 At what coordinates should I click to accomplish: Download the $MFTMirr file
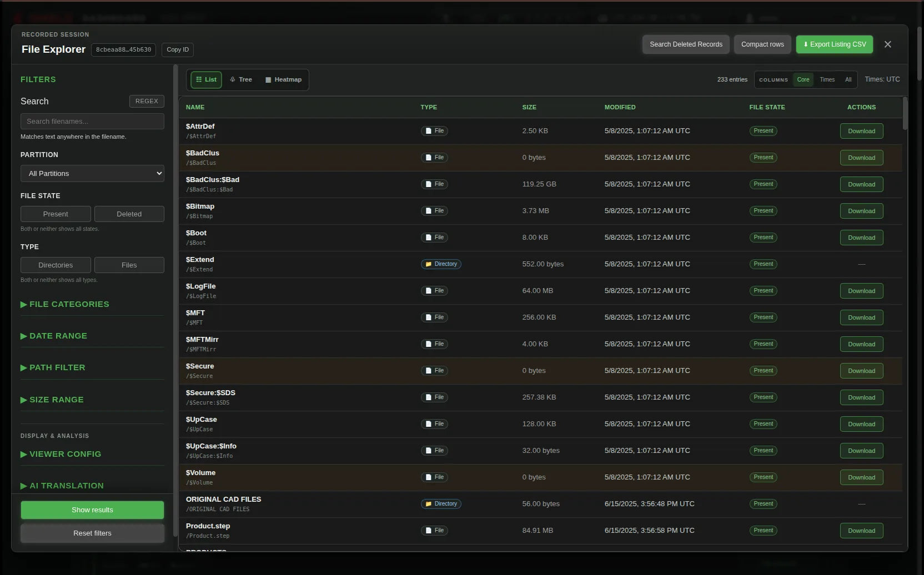pyautogui.click(x=861, y=345)
